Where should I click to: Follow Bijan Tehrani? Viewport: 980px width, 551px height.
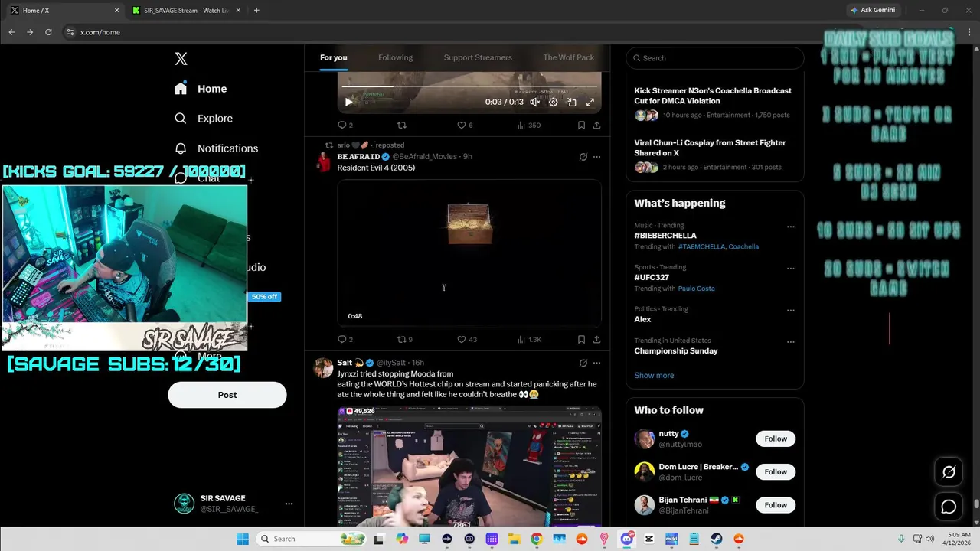776,504
